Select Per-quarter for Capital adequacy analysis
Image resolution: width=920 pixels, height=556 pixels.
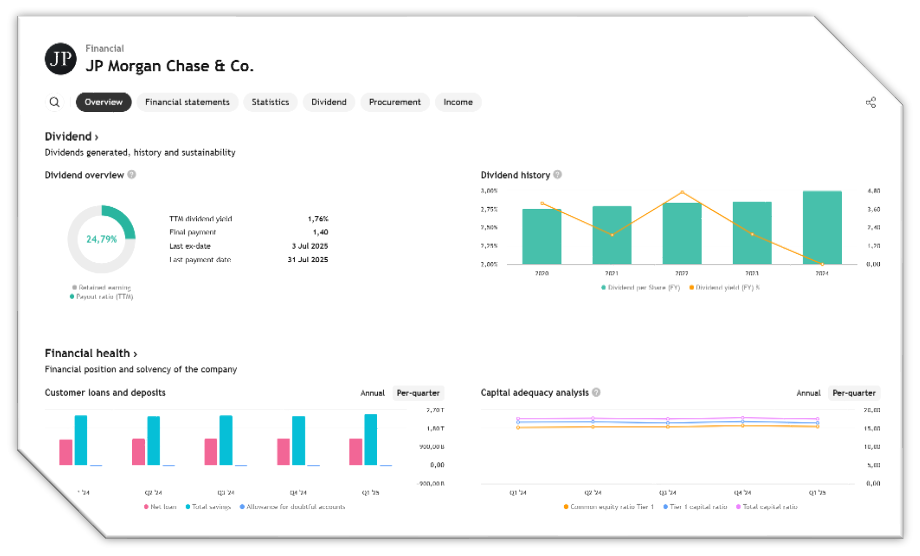pos(854,393)
